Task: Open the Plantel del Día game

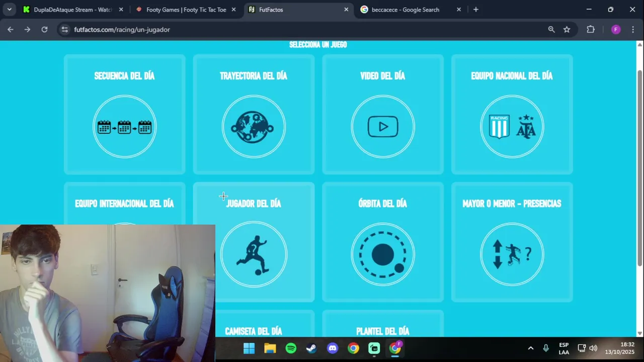Action: point(383,331)
